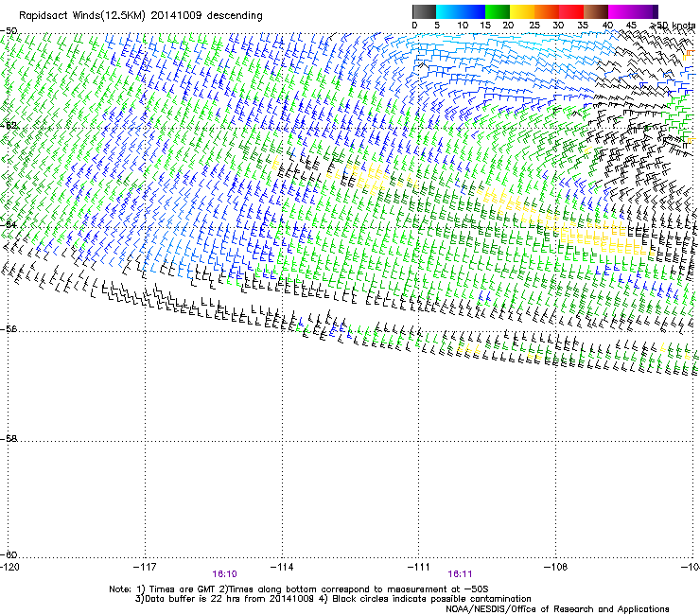Click the 'Data buffer is 22 hrs' note
The height and width of the screenshot is (615, 700).
coord(224,599)
